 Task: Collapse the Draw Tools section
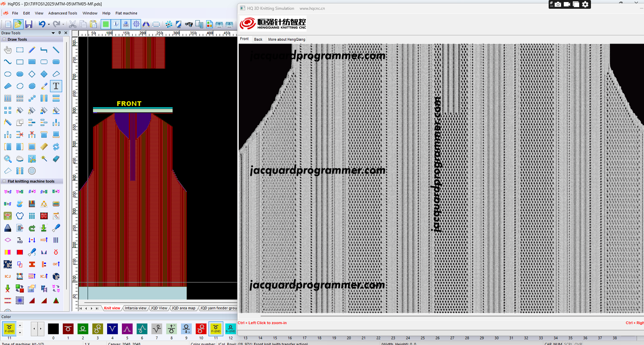pos(4,39)
